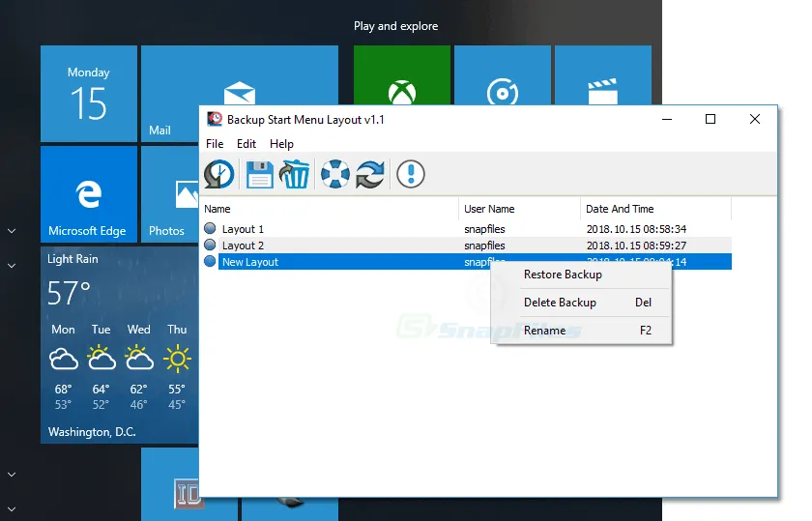Click the Play and explore group header
This screenshot has width=812, height=521.
point(396,26)
